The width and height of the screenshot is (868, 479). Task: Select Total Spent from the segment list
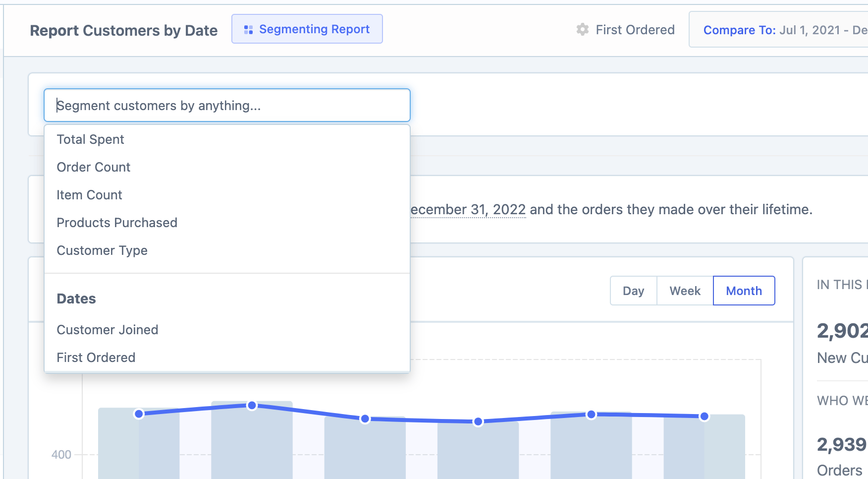point(91,139)
